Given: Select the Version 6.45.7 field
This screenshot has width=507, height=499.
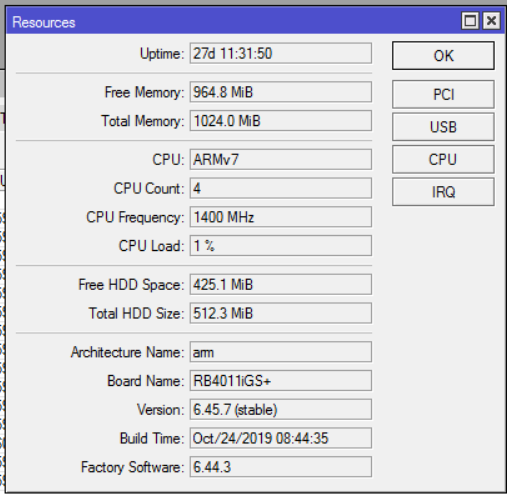Looking at the screenshot, I should (x=281, y=409).
